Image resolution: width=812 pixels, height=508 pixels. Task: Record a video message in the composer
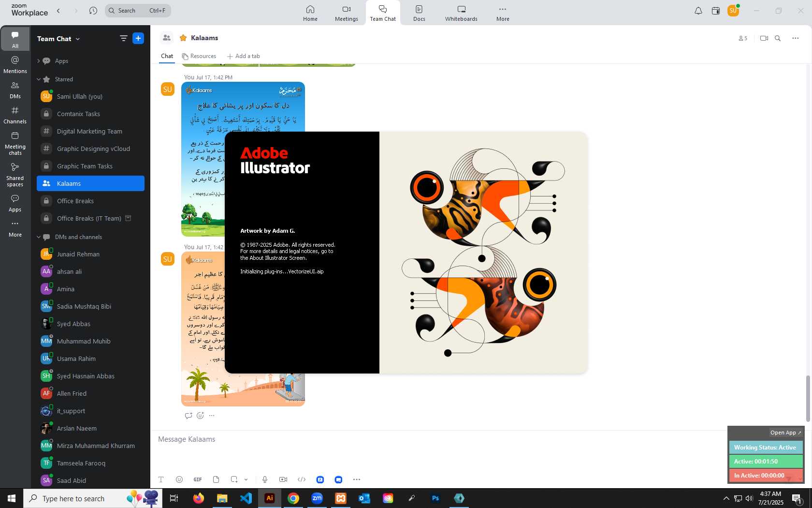283,479
